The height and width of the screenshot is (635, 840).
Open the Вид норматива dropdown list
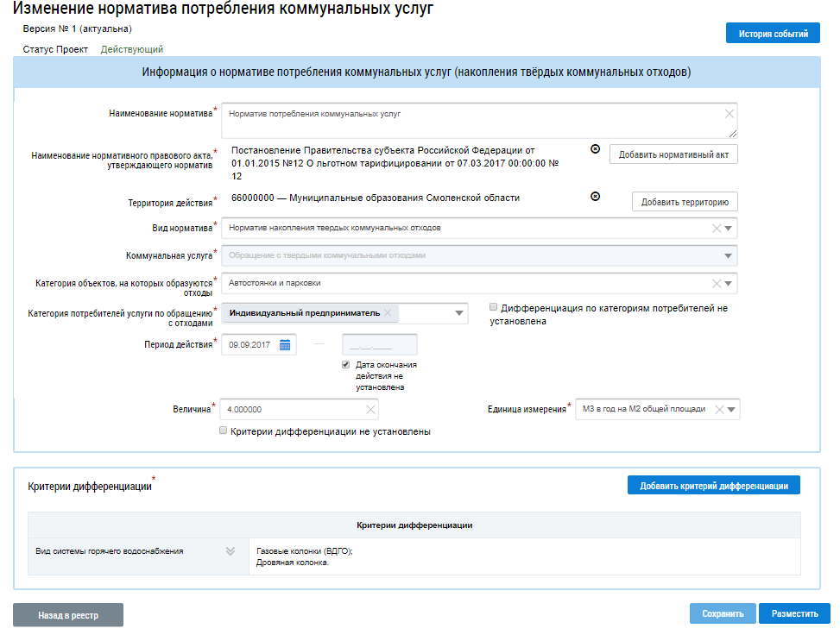(729, 229)
